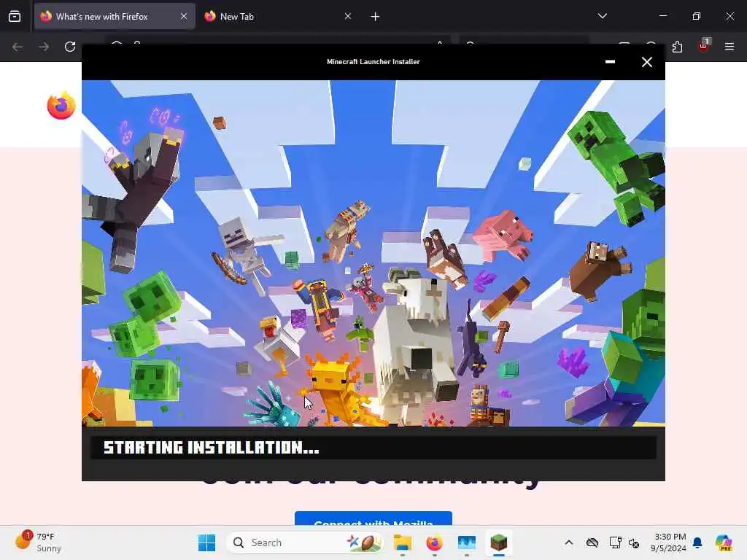Screen dimensions: 747x560
Task: Click the Starting Installation status text
Action: 211,448
